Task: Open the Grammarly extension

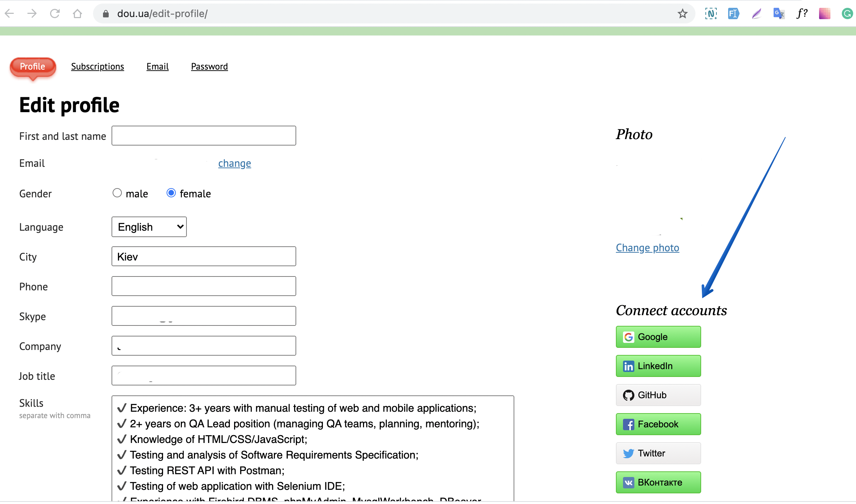Action: pos(847,13)
